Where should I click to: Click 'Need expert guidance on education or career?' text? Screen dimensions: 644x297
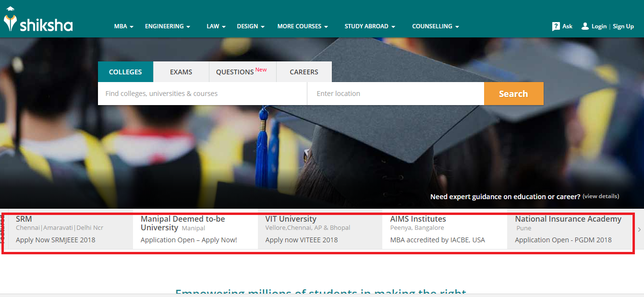click(x=505, y=197)
